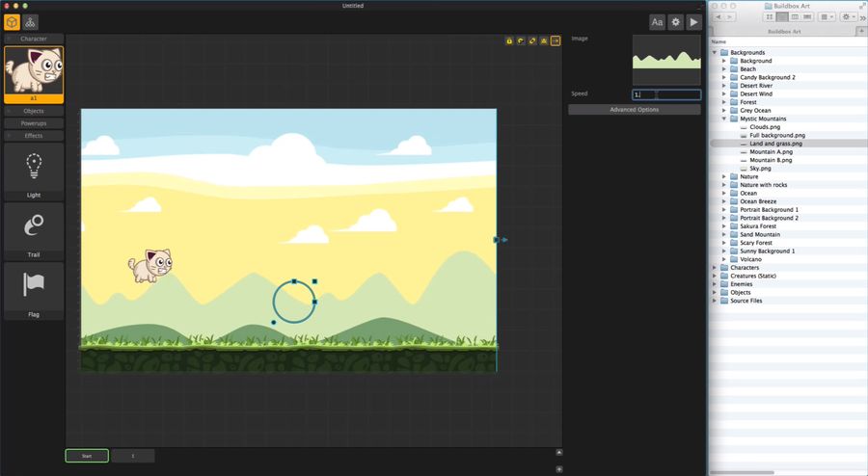
Task: Select the yellow link tool icon
Action: [x=532, y=40]
